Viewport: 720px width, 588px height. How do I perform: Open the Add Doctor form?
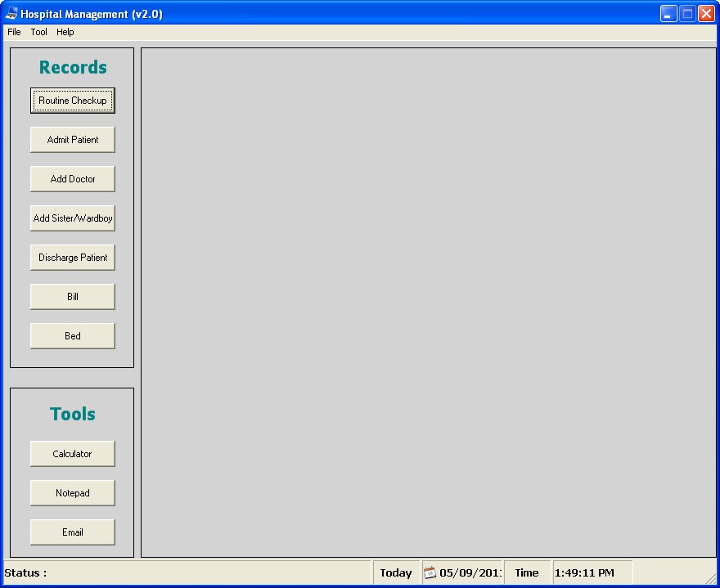click(x=72, y=178)
